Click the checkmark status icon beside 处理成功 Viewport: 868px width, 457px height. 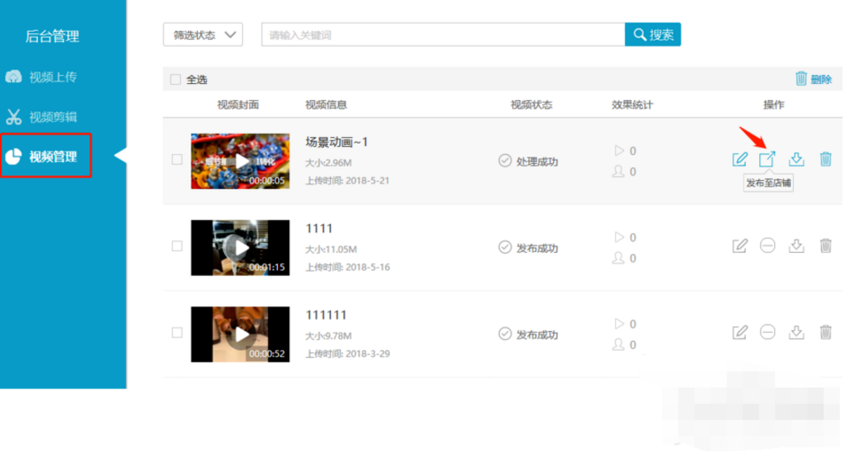tap(505, 161)
